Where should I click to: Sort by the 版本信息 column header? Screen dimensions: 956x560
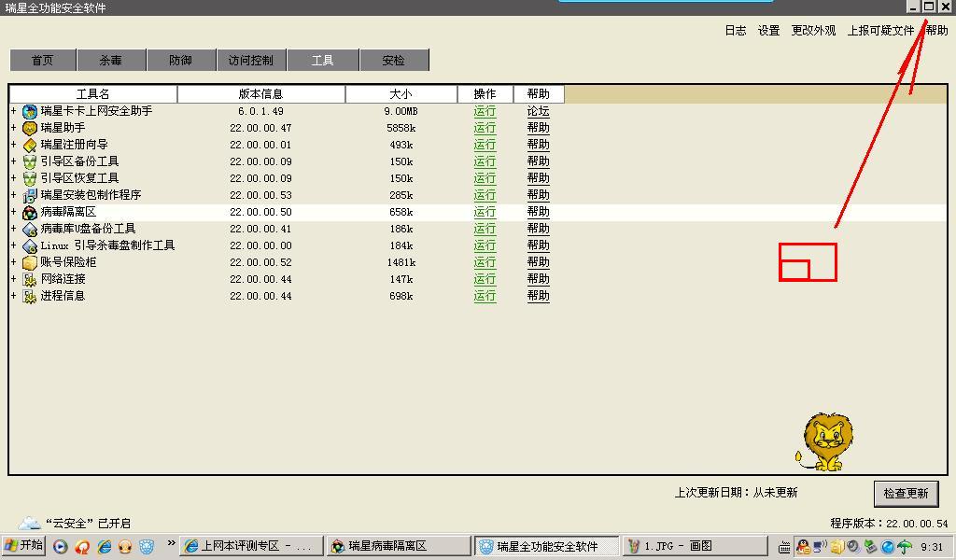click(x=261, y=94)
